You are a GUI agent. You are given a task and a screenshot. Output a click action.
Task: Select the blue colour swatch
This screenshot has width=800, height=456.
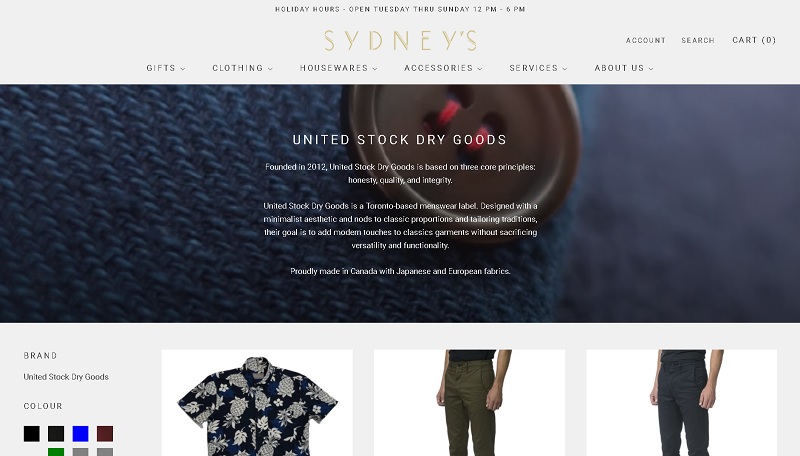(81, 434)
